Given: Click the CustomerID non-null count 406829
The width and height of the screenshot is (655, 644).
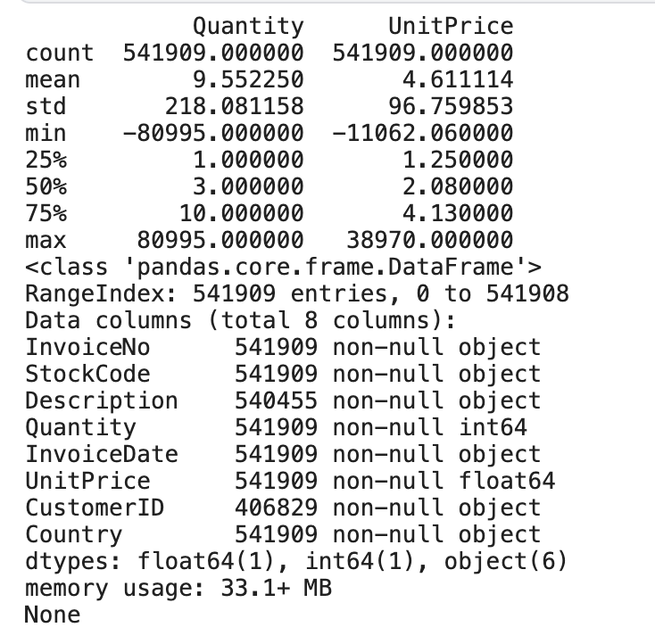Looking at the screenshot, I should (276, 508).
